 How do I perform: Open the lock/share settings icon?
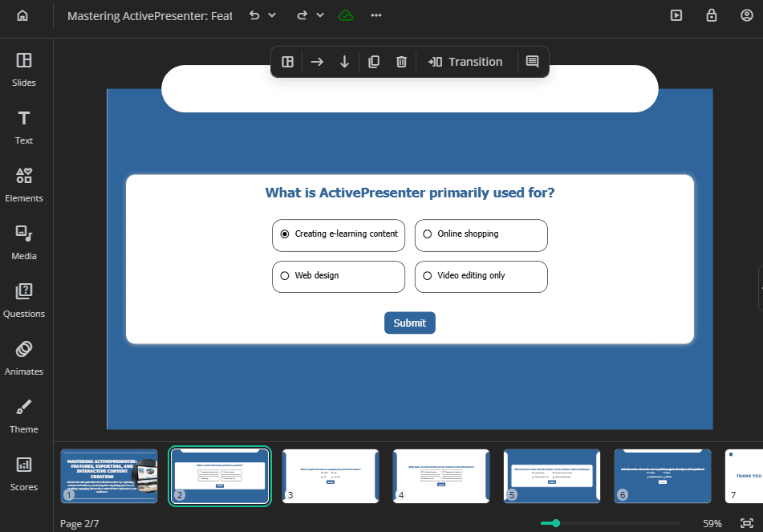(x=712, y=15)
